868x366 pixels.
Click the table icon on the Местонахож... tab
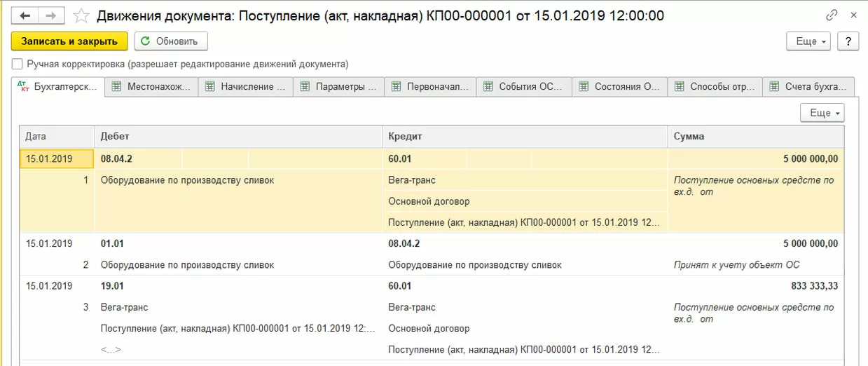pos(116,87)
